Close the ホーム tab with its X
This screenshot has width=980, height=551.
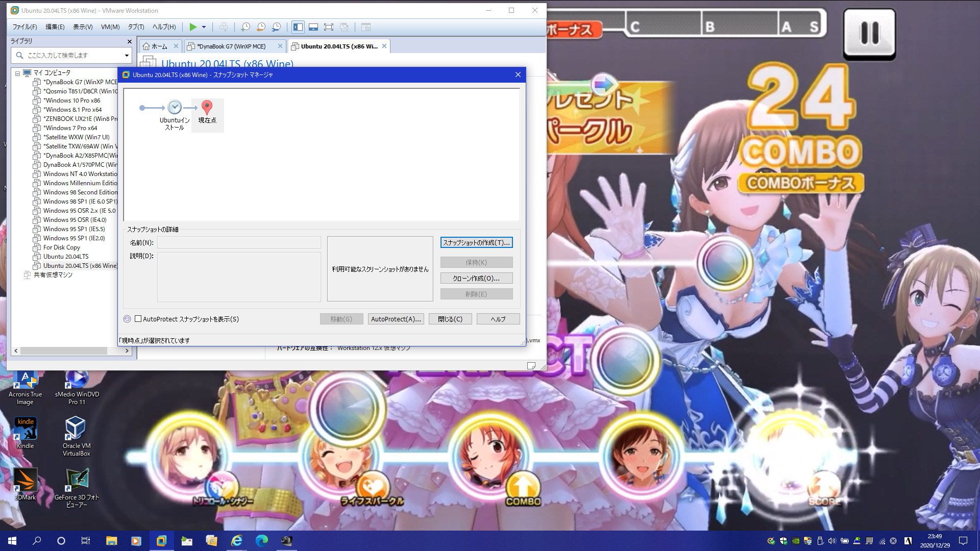click(x=176, y=46)
